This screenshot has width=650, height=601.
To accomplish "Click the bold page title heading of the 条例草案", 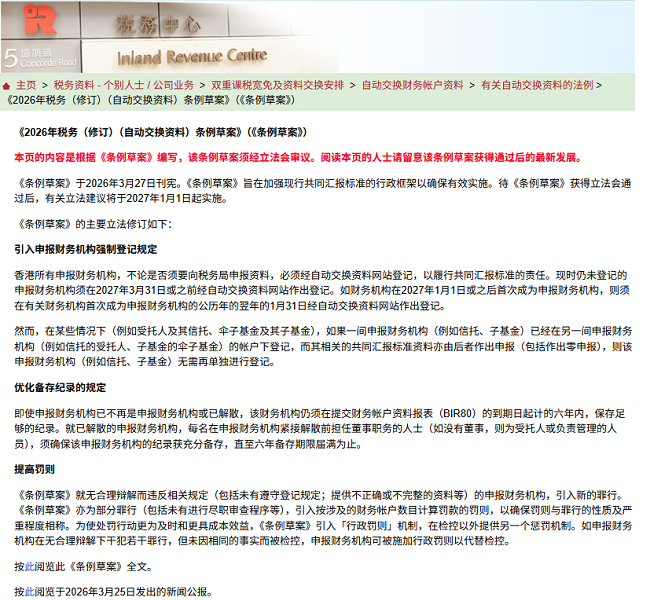I will [160, 132].
